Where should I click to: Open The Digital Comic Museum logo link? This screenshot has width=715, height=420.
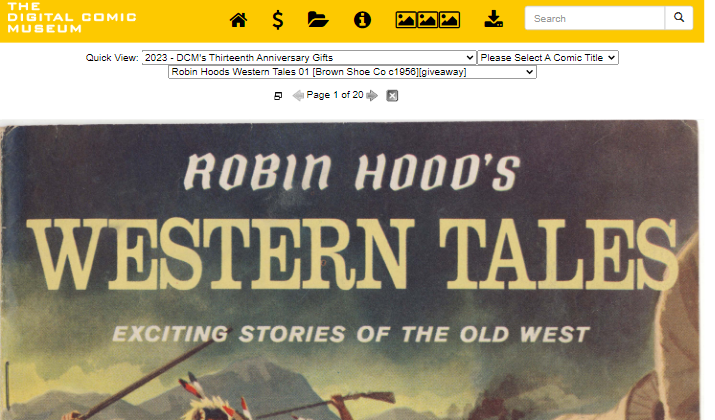[72, 17]
